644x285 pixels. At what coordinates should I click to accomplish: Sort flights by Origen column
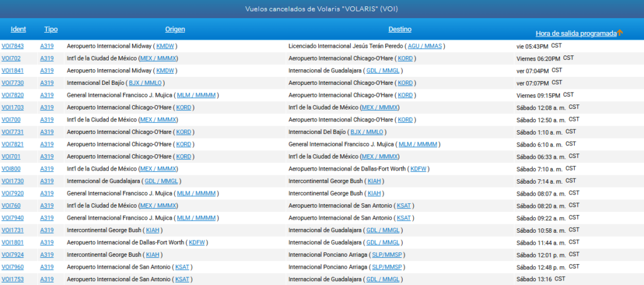pyautogui.click(x=175, y=29)
